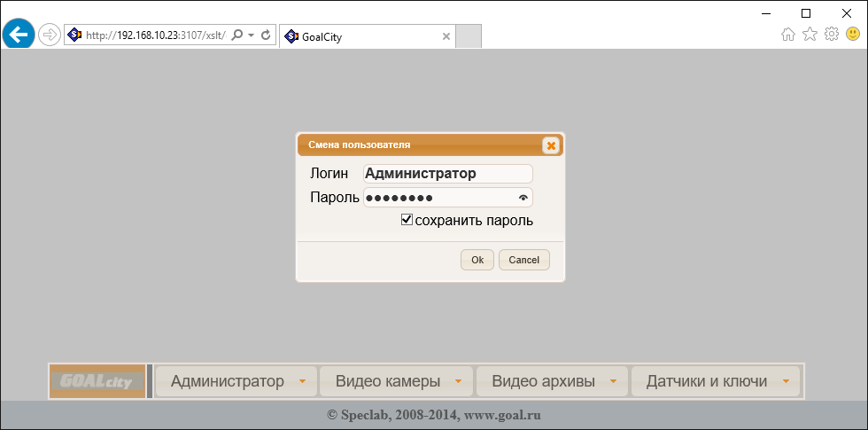Click the smiley feedback icon
868x430 pixels.
[x=853, y=35]
